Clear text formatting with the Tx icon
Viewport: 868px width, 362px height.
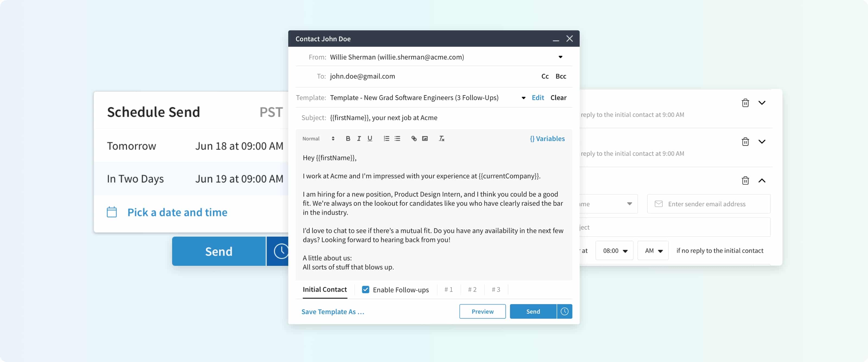pos(441,138)
